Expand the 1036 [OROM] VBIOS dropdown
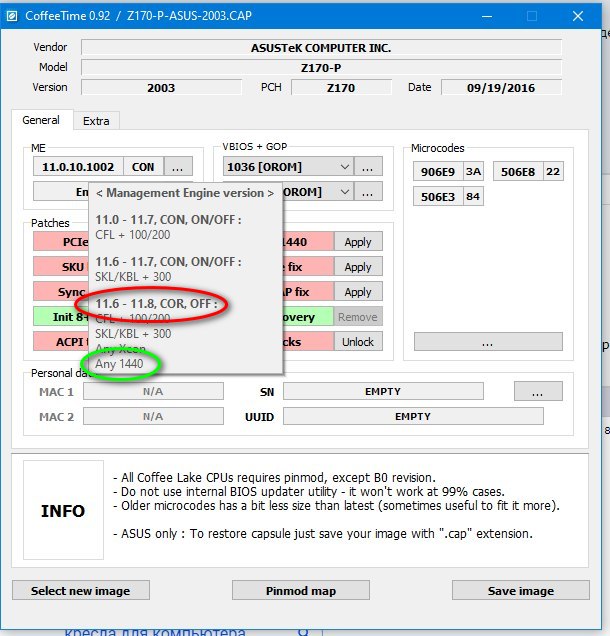 [x=345, y=167]
